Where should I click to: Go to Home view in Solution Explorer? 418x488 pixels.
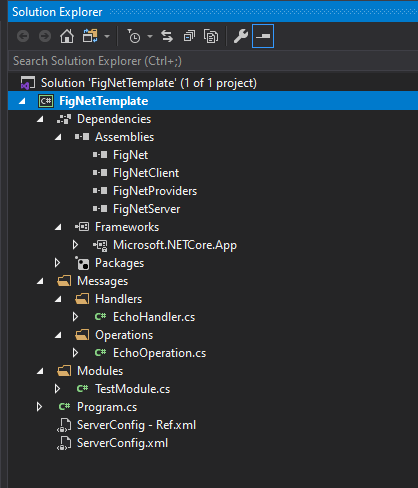tap(67, 36)
